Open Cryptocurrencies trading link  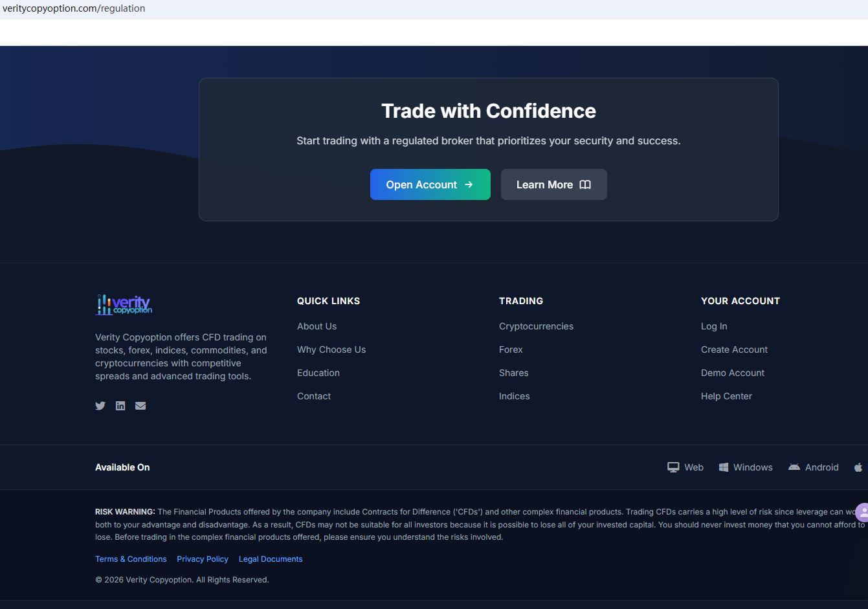(536, 326)
